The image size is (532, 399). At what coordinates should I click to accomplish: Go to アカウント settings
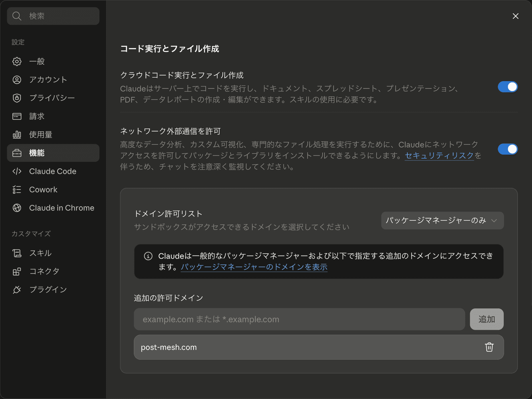[53, 80]
